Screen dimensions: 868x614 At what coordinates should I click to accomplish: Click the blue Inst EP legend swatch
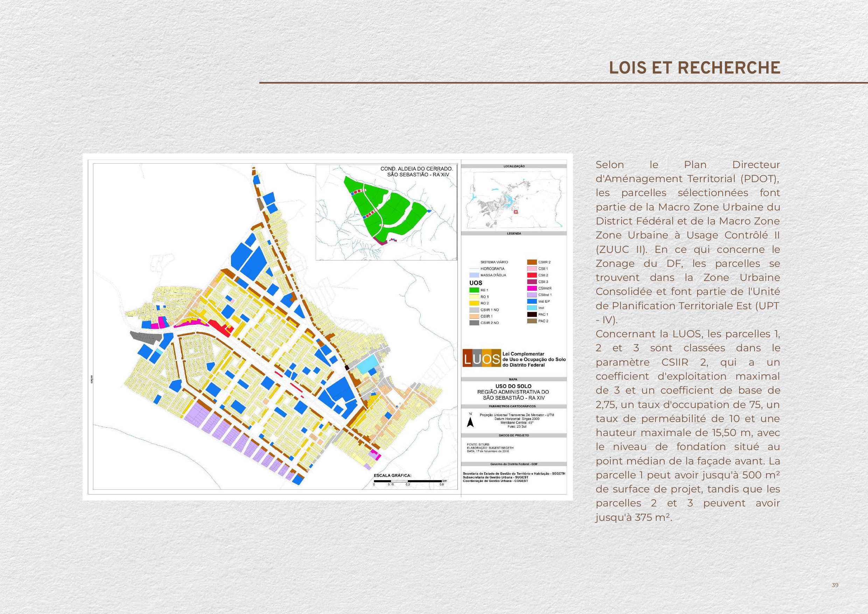pyautogui.click(x=532, y=302)
